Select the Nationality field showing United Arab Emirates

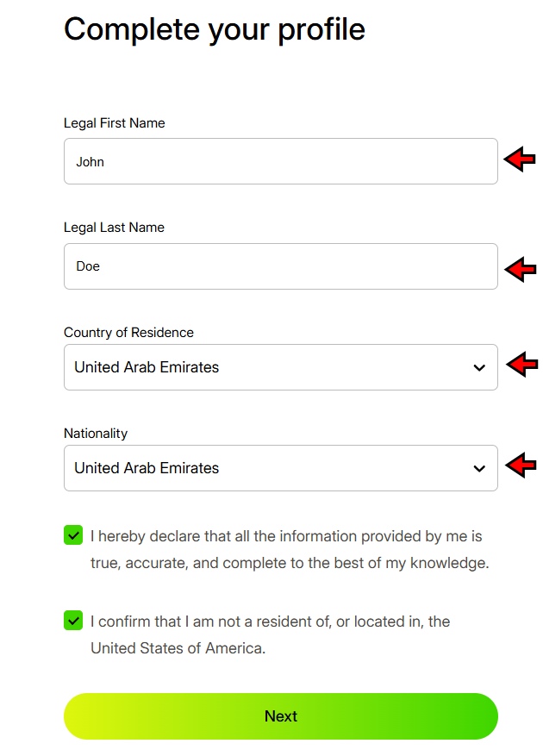(280, 468)
